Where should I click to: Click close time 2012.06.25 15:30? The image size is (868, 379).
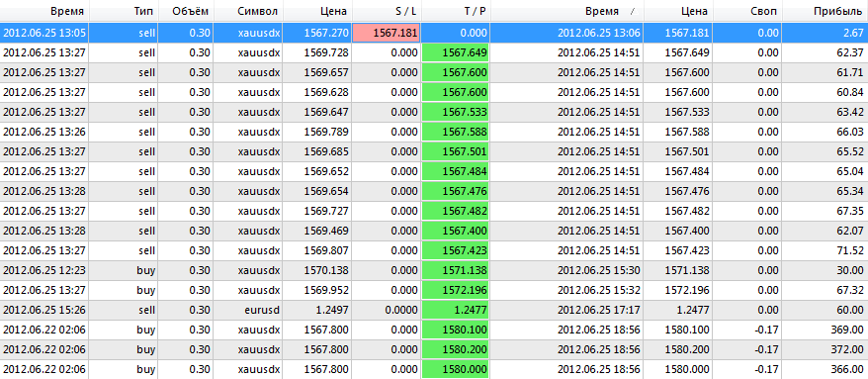(x=599, y=270)
